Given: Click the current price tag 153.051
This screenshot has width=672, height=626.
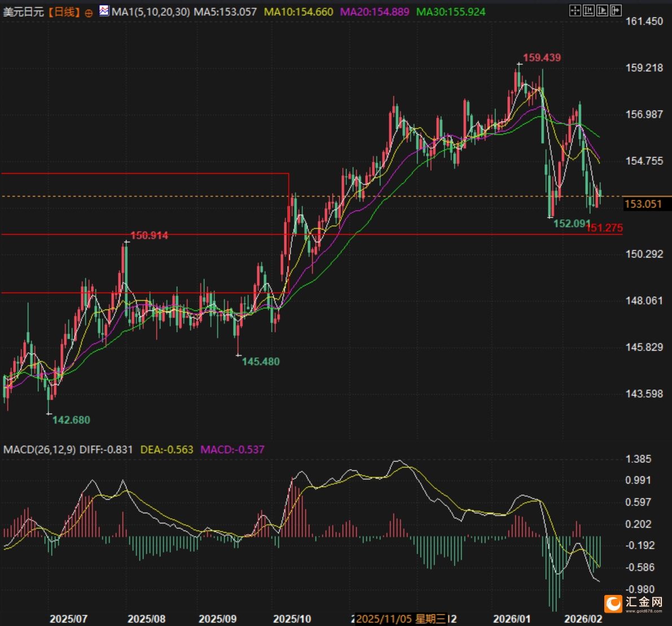Looking at the screenshot, I should (643, 204).
